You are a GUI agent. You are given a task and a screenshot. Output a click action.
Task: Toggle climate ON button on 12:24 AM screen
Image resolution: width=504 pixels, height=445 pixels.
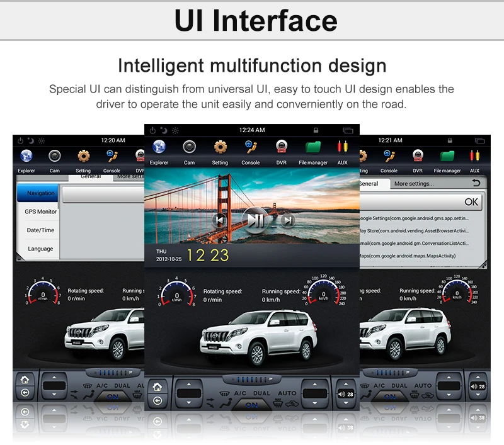point(251,405)
